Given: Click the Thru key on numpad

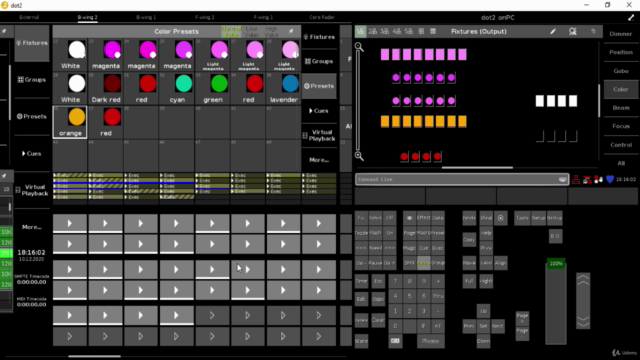Looking at the screenshot, I should click(438, 296).
